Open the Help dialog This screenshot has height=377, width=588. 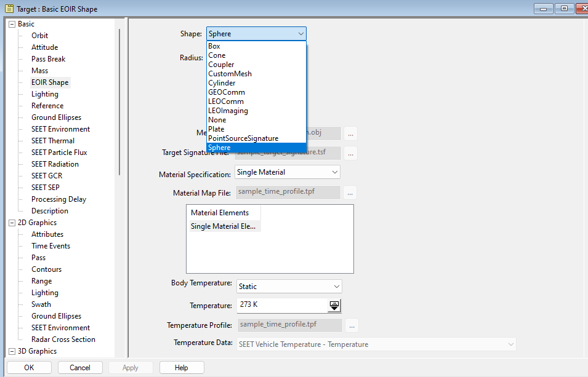point(181,367)
